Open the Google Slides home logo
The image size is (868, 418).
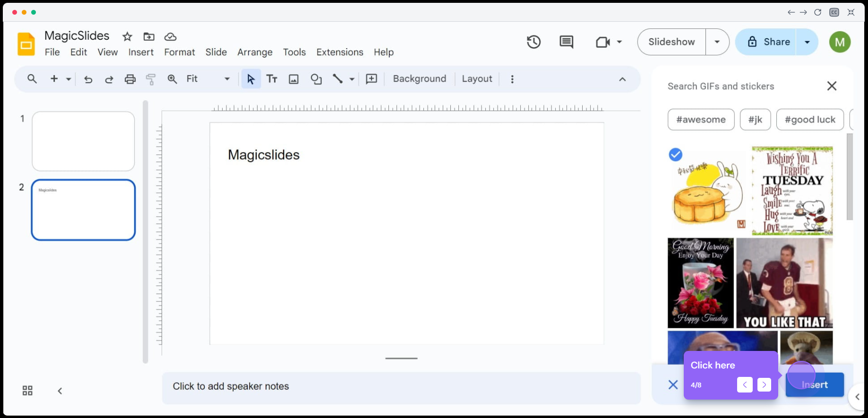tap(26, 44)
